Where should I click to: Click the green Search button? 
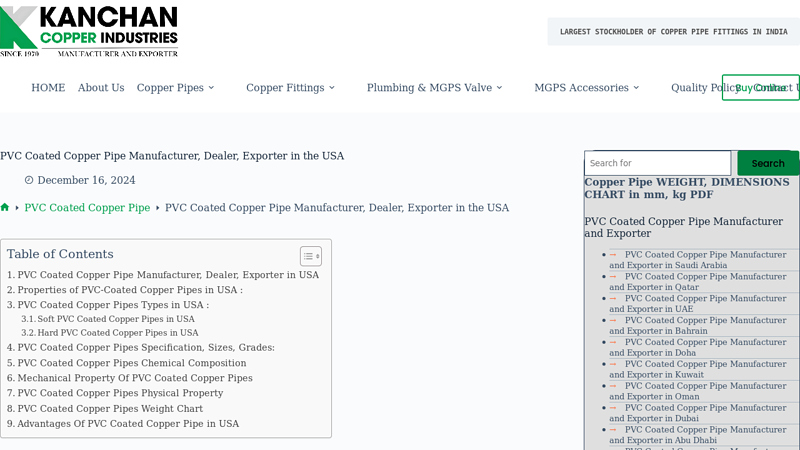point(768,163)
